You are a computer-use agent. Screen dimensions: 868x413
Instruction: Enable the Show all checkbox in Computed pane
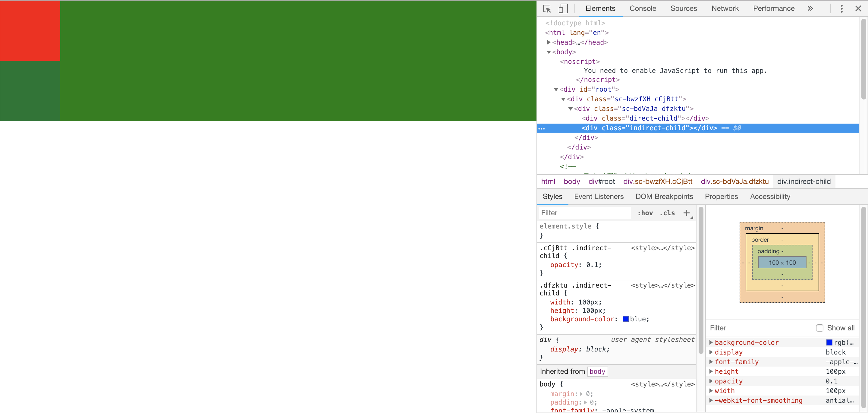820,328
